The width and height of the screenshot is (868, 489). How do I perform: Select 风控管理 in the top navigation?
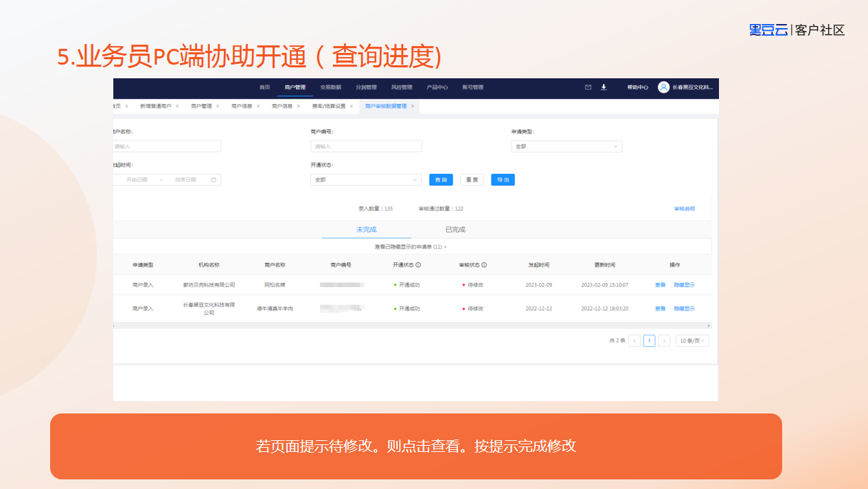click(402, 87)
